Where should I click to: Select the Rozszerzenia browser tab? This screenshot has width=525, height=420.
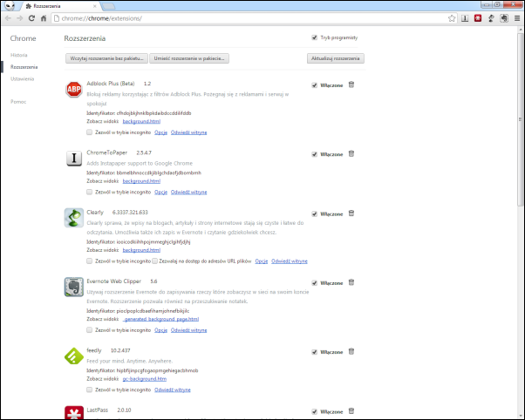pyautogui.click(x=60, y=6)
